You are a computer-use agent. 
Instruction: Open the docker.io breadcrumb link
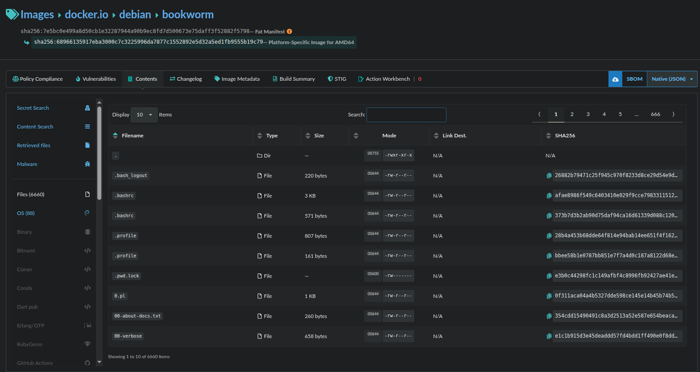[x=86, y=14]
